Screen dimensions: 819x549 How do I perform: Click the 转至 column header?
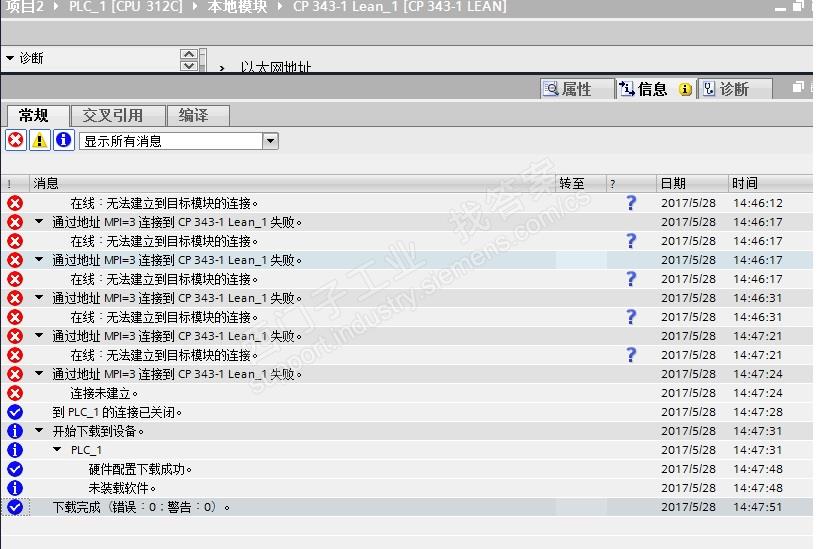[581, 183]
